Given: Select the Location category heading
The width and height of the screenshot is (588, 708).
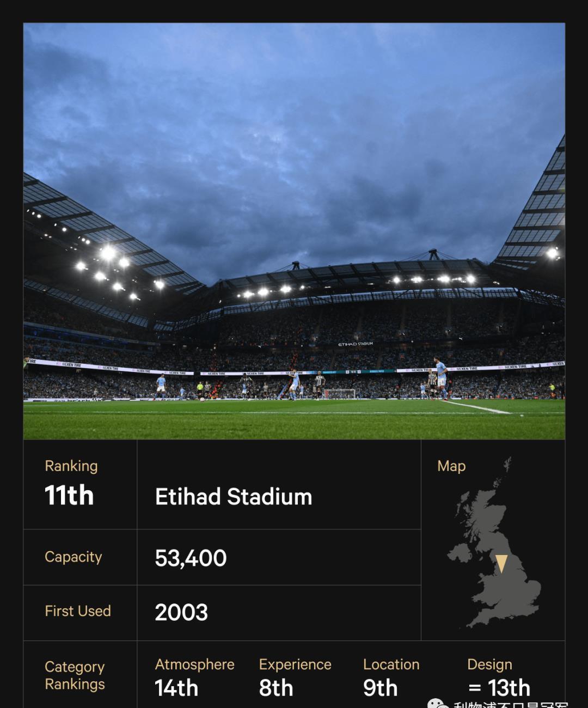Looking at the screenshot, I should coord(391,664).
